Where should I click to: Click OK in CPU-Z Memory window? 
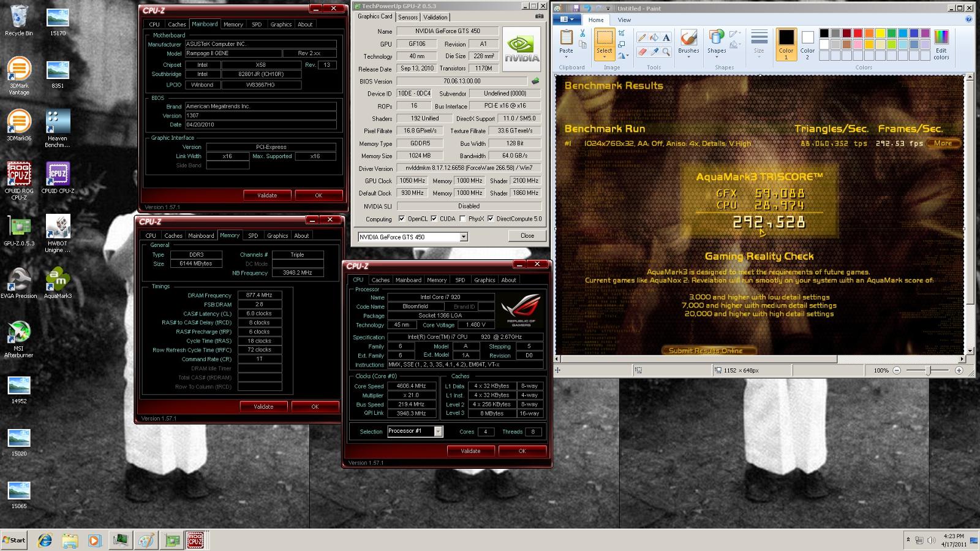tap(315, 406)
